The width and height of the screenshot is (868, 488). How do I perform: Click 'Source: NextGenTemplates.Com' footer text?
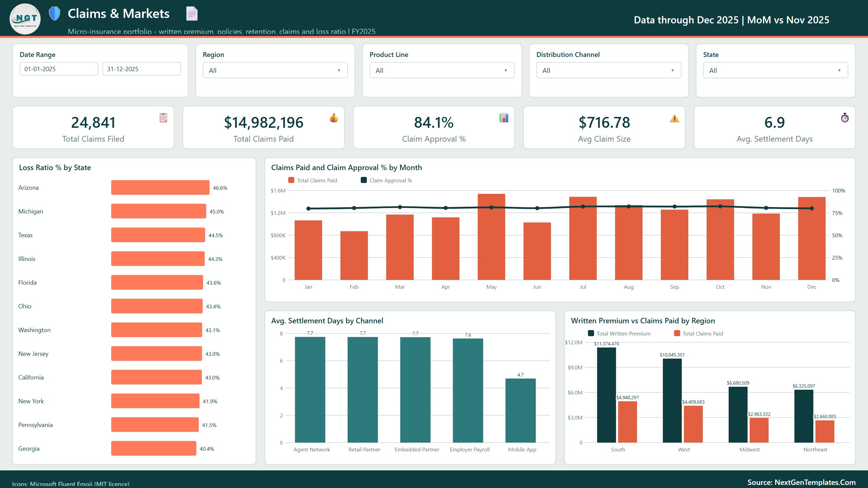point(802,482)
